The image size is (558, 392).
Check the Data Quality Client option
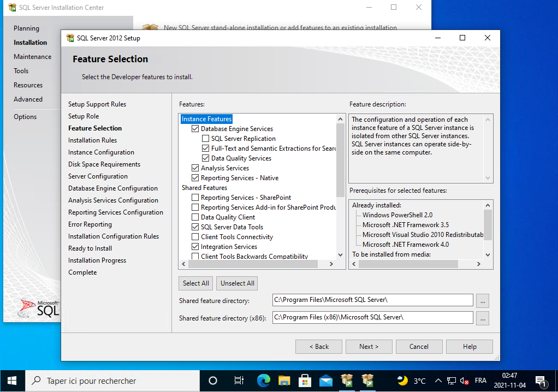pyautogui.click(x=195, y=217)
